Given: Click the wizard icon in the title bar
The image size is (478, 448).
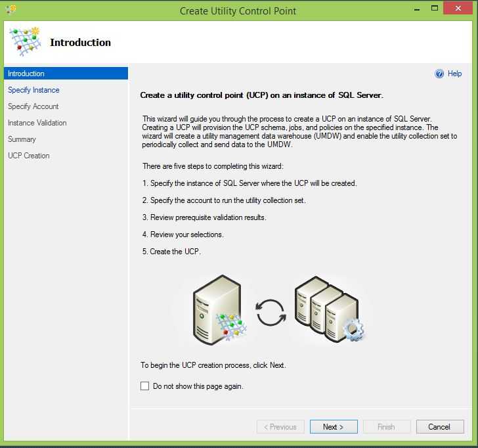Looking at the screenshot, I should tap(11, 9).
